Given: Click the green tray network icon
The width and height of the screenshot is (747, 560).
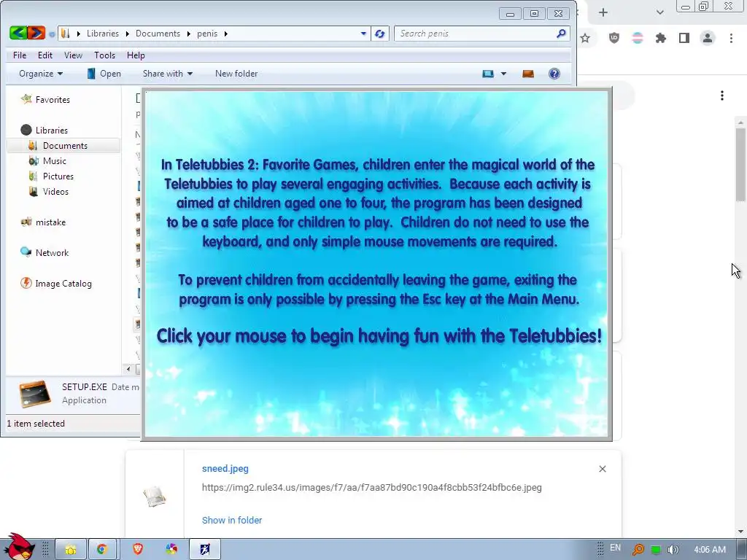Looking at the screenshot, I should coord(656,550).
